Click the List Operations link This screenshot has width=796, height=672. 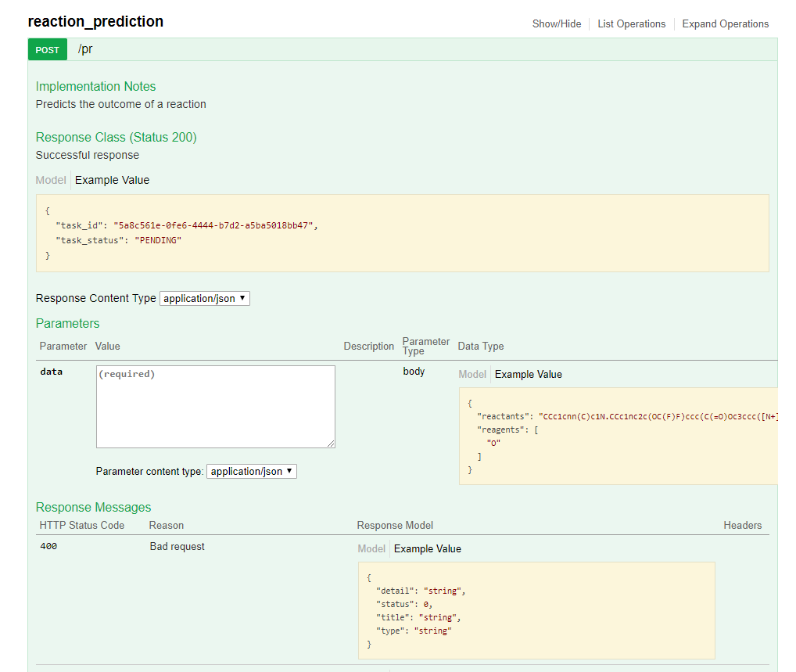(631, 24)
